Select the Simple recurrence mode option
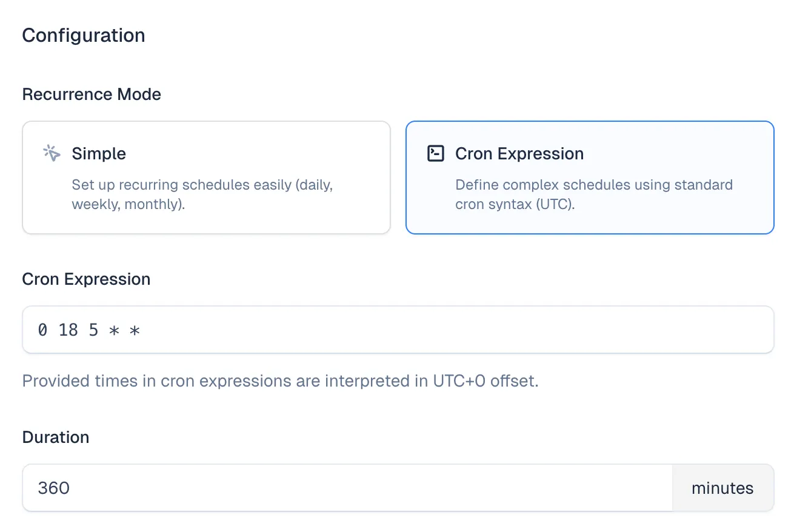The width and height of the screenshot is (794, 532). (x=206, y=177)
